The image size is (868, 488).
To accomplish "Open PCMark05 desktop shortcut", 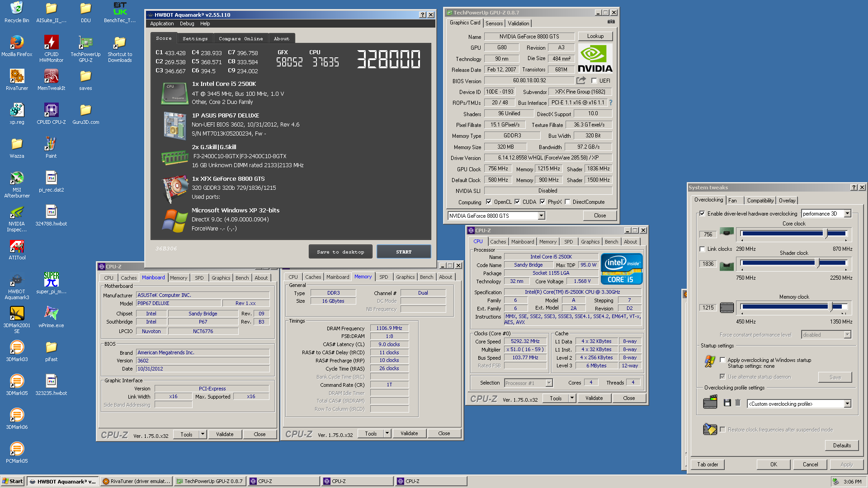I will pyautogui.click(x=17, y=453).
